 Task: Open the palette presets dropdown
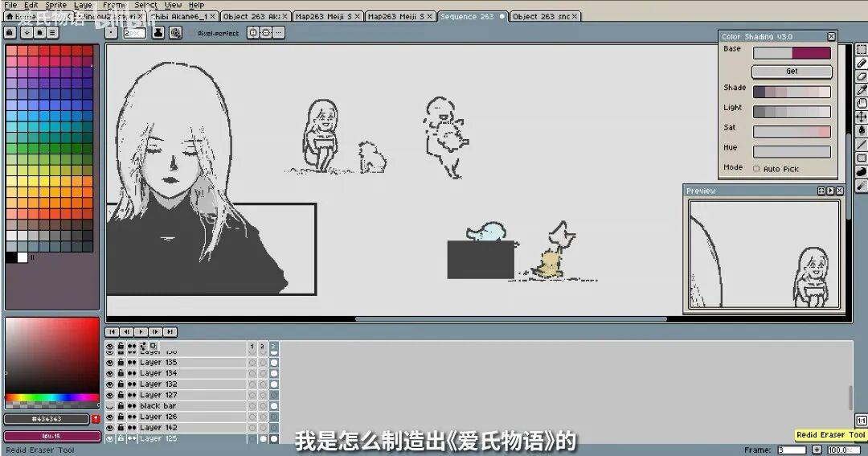[x=27, y=33]
